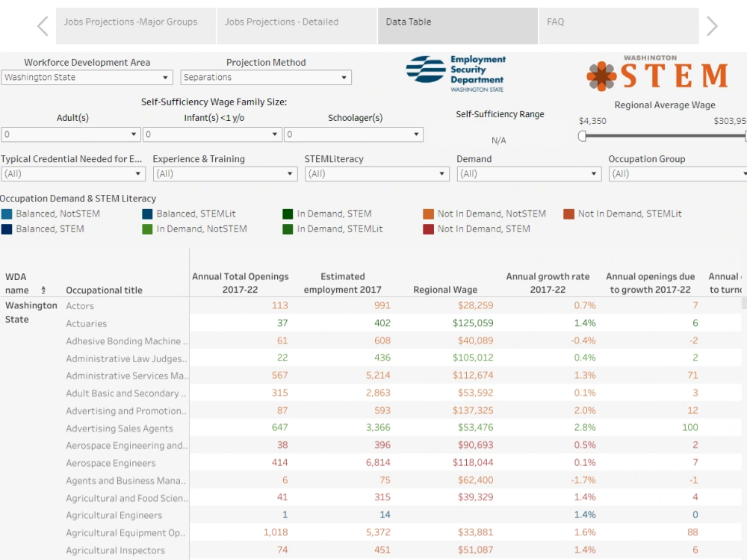Select Administrative Services Ma.. row
This screenshot has height=560, width=747.
pyautogui.click(x=127, y=376)
